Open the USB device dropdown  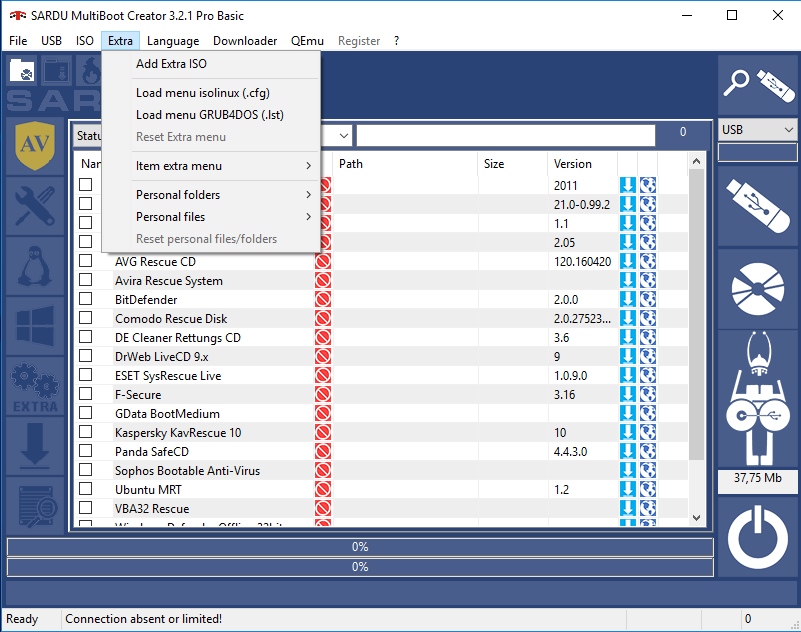point(758,130)
